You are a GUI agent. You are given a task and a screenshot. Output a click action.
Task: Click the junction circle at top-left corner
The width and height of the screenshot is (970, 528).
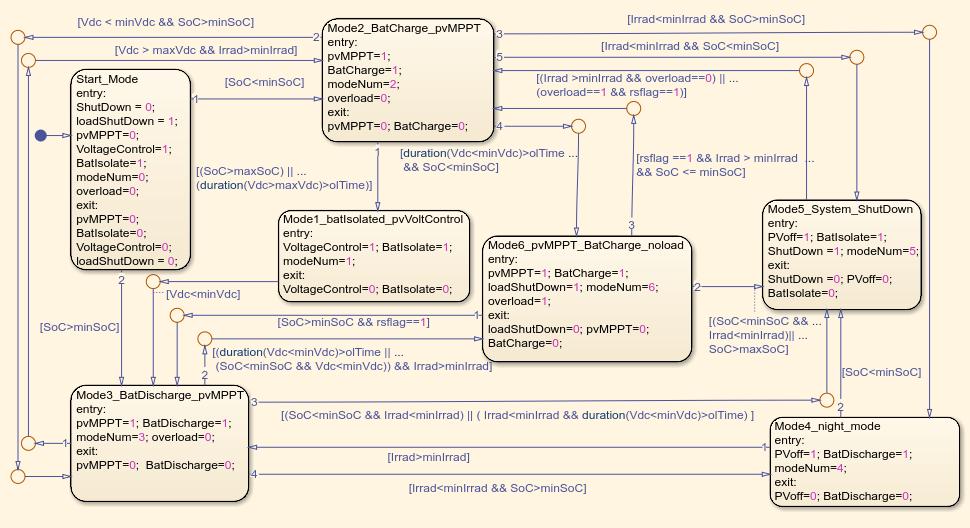coord(18,37)
